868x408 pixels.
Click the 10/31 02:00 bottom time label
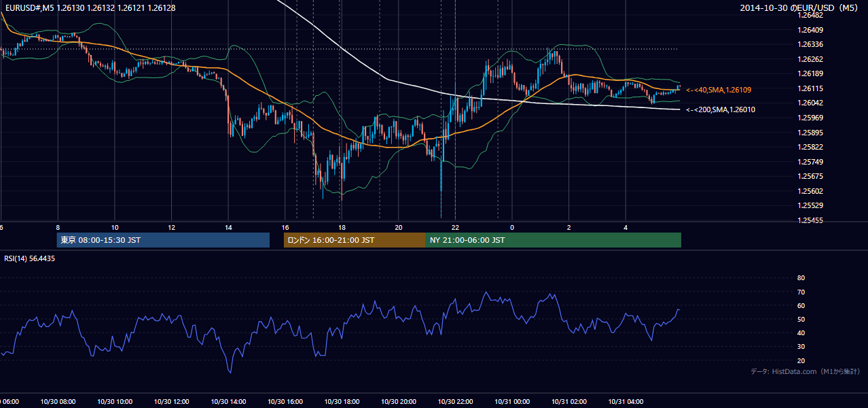(569, 402)
